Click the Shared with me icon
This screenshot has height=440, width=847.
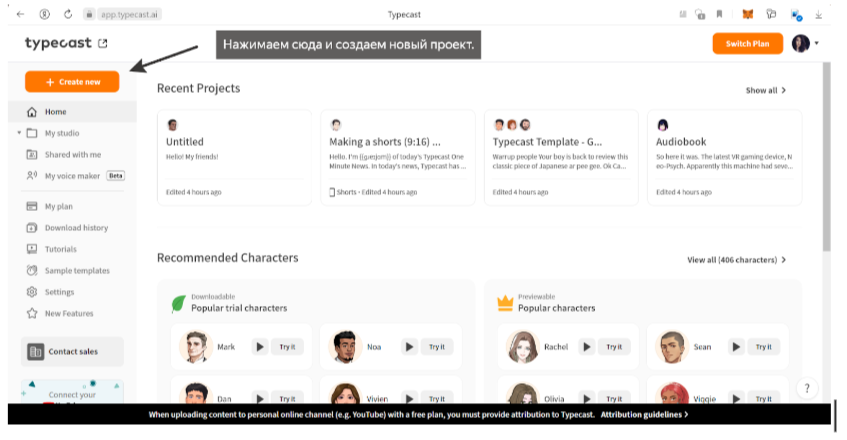32,154
